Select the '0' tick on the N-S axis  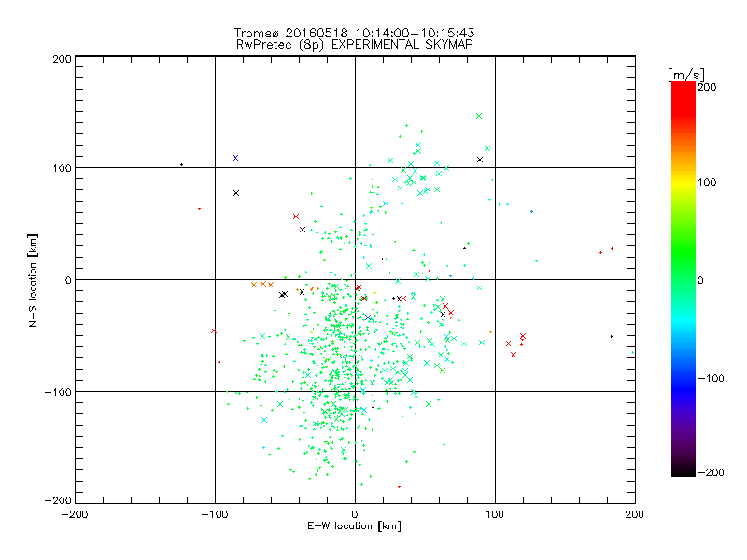(68, 280)
